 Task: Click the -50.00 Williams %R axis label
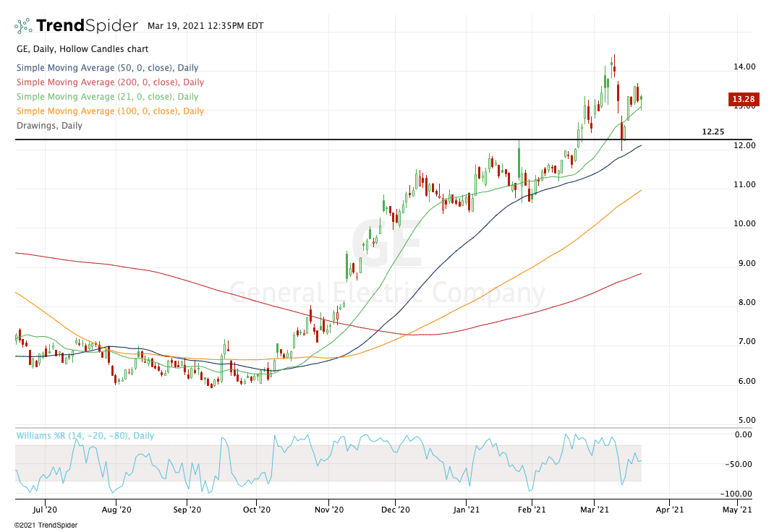click(x=743, y=464)
